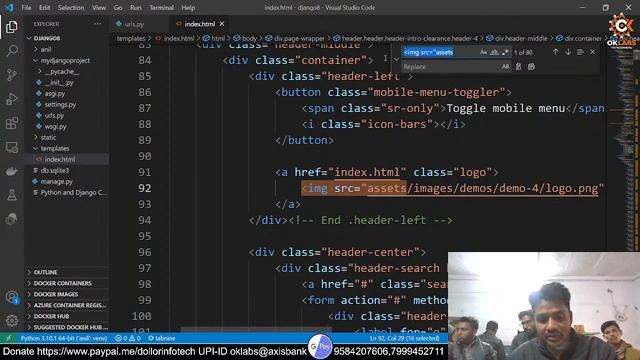Go to next match arrow
Screen dimensions: 640x360
568,52
